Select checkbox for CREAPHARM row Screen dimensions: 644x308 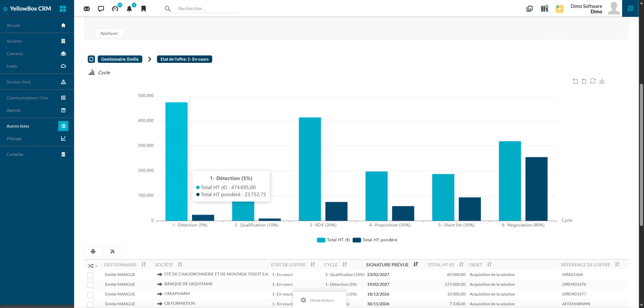90,295
